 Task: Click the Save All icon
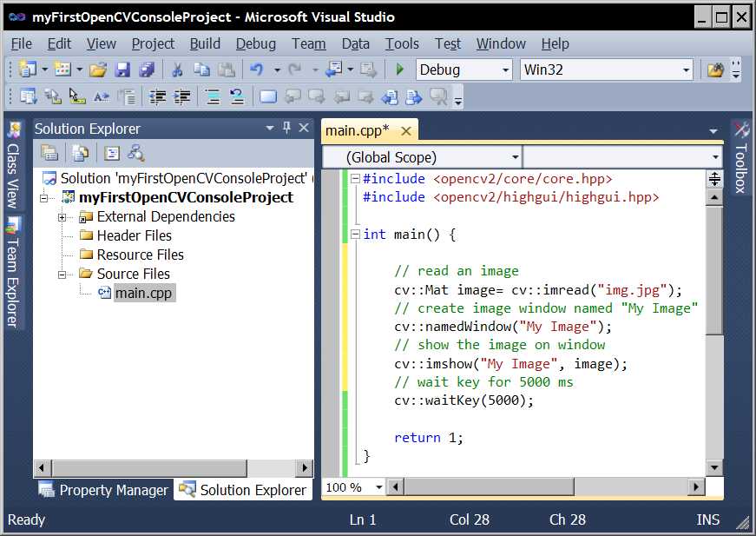click(147, 70)
